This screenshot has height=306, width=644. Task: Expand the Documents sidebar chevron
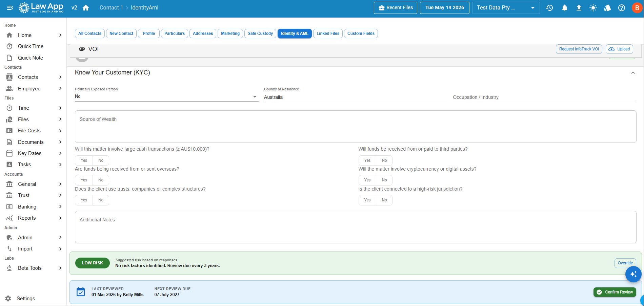[x=60, y=142]
